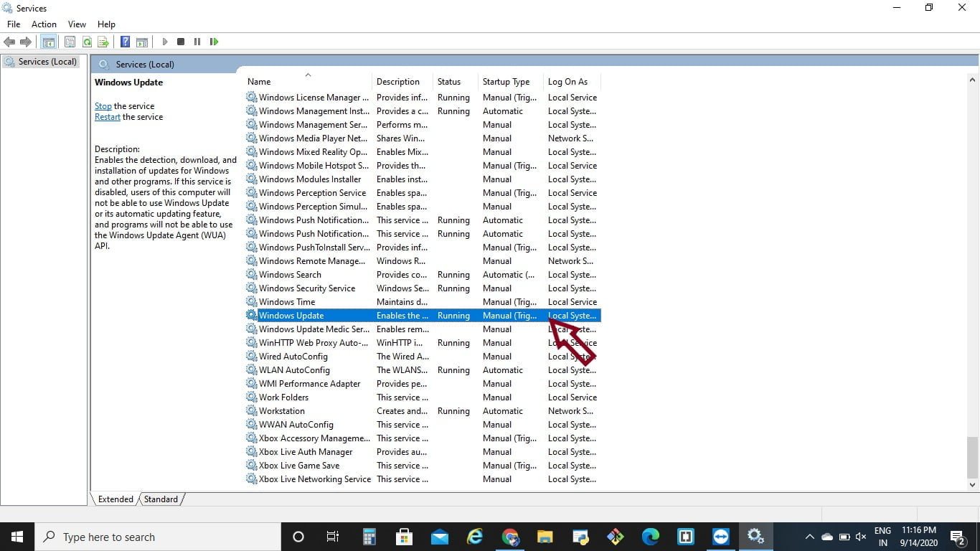
Task: Open the Windows Start button
Action: pyautogui.click(x=17, y=537)
